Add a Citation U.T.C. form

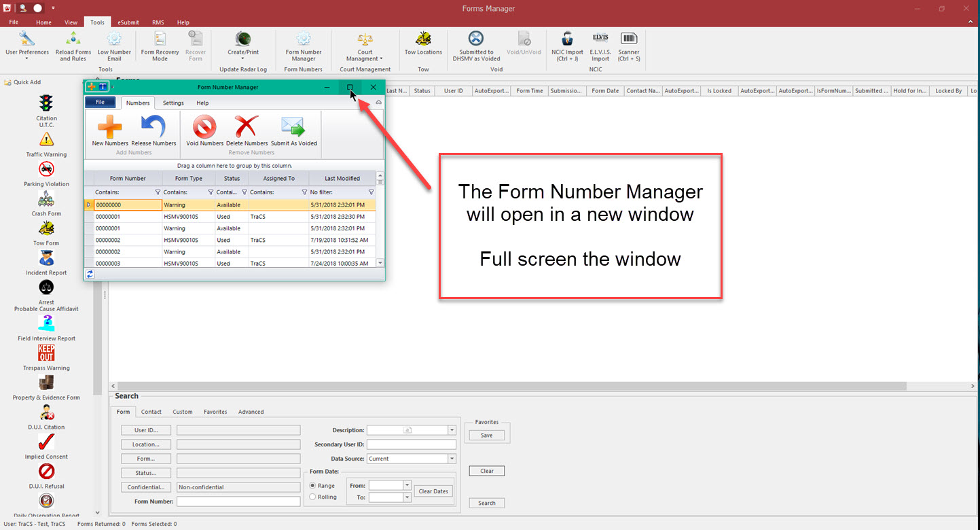pos(46,104)
